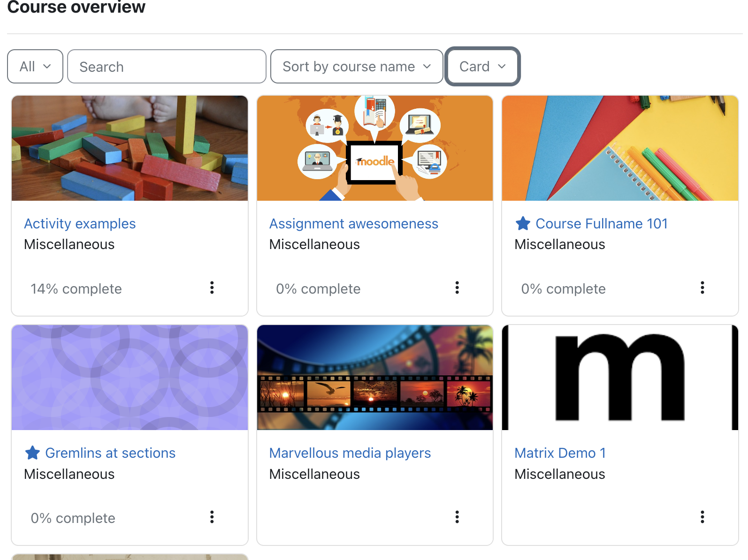Click 0% complete on Assignment awesomeness card

pos(318,289)
